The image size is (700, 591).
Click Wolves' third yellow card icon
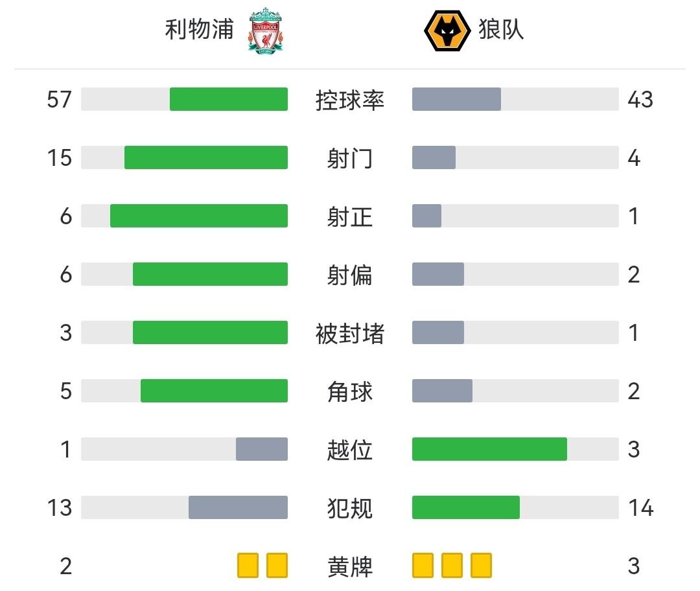click(481, 565)
